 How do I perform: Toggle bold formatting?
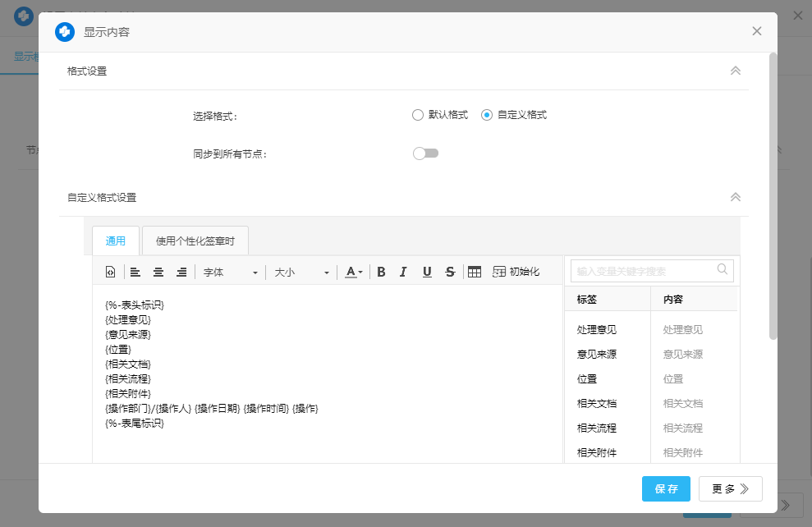pyautogui.click(x=381, y=273)
